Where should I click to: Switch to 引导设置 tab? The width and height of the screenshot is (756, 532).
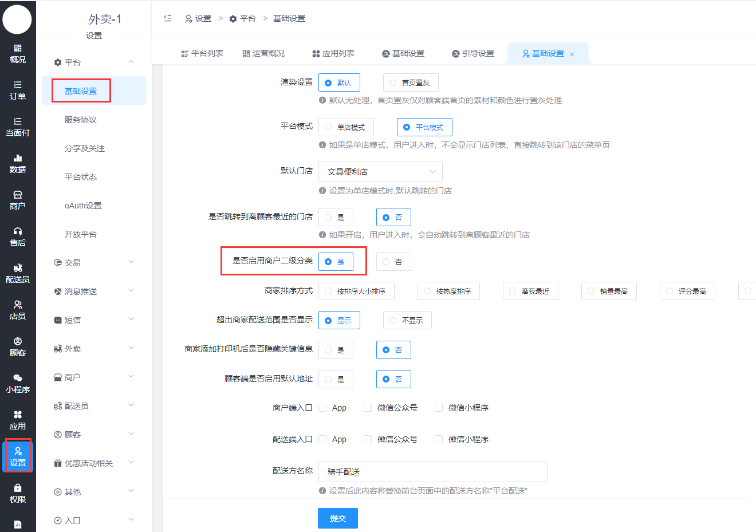(473, 53)
